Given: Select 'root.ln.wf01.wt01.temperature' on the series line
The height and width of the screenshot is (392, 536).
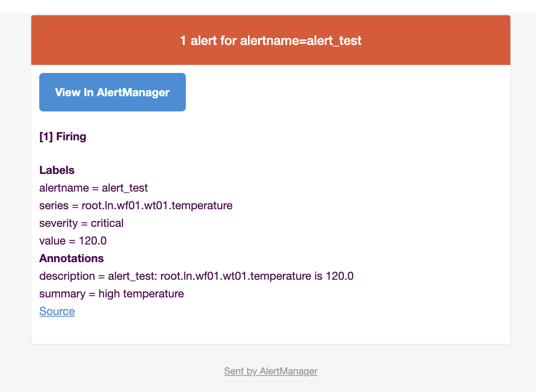Looking at the screenshot, I should click(x=157, y=206).
